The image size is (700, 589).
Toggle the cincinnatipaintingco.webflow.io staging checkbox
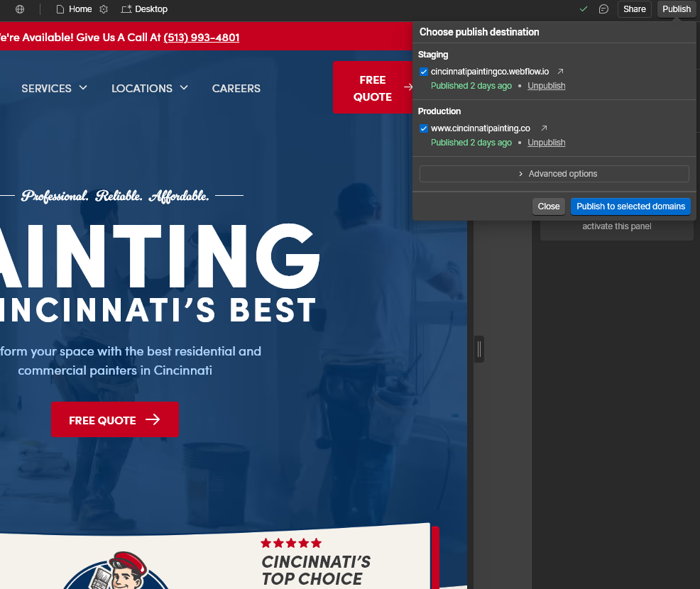point(424,72)
